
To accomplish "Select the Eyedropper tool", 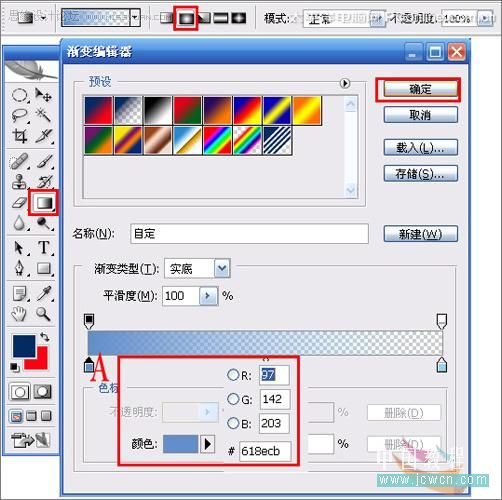I will (x=43, y=293).
